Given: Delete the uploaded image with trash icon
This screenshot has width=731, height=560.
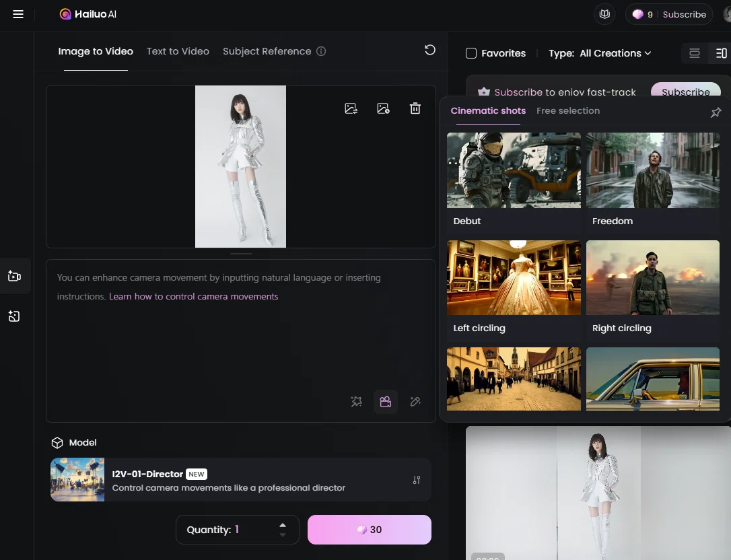Looking at the screenshot, I should point(415,108).
